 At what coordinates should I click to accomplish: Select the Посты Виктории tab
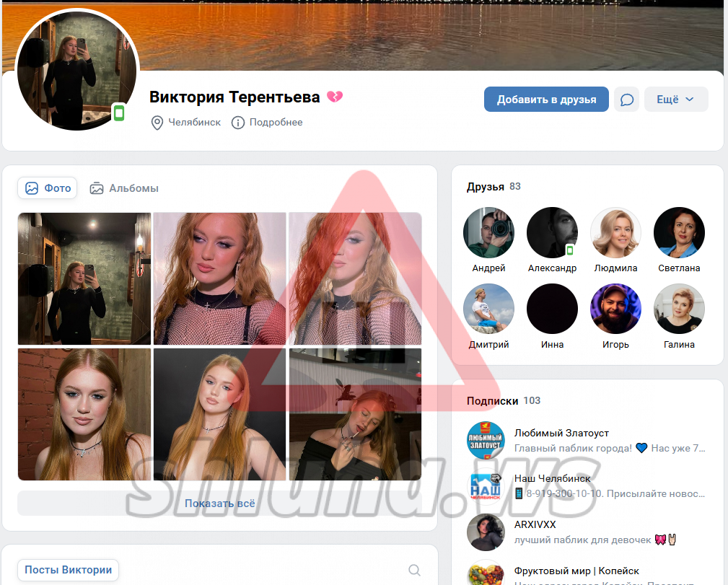tap(68, 570)
